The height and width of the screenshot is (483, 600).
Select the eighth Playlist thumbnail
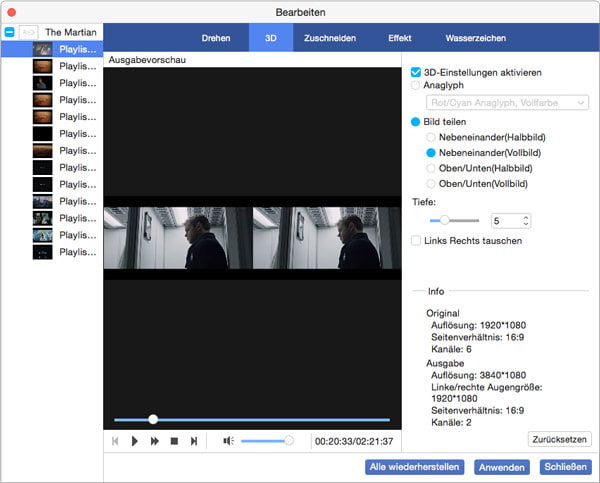click(42, 167)
